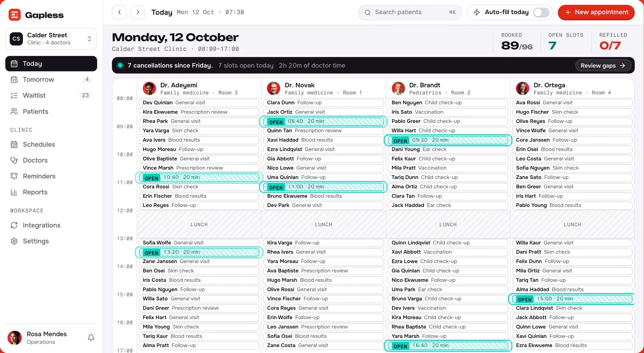Screen dimensions: 644x353
Task: Click Review gaps button
Action: 603,66
